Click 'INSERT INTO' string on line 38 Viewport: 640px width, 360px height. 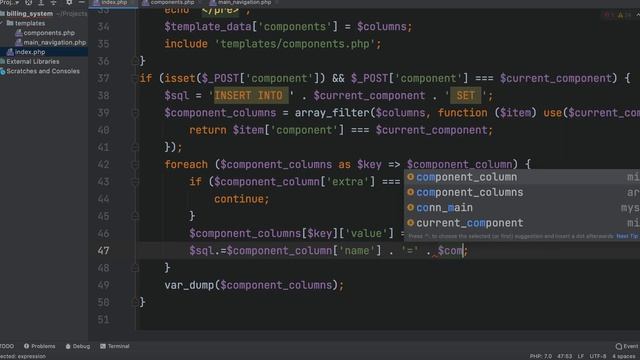click(x=248, y=96)
